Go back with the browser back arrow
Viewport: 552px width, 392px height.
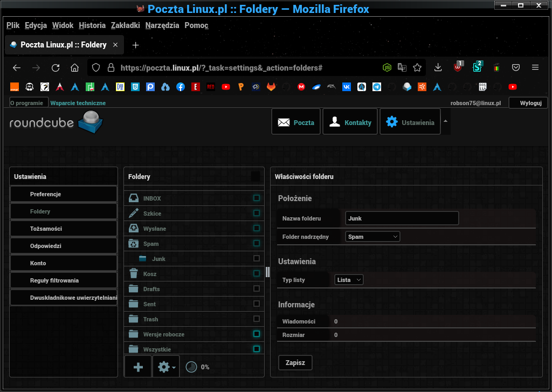tap(17, 67)
